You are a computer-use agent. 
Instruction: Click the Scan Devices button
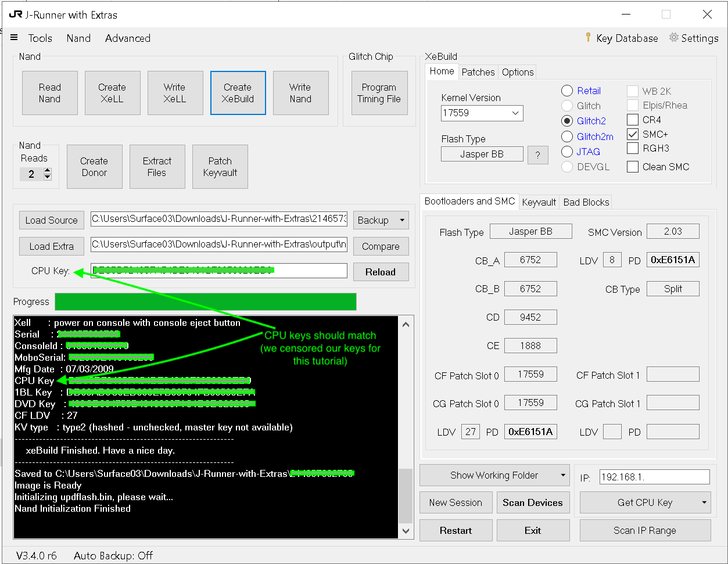point(533,503)
